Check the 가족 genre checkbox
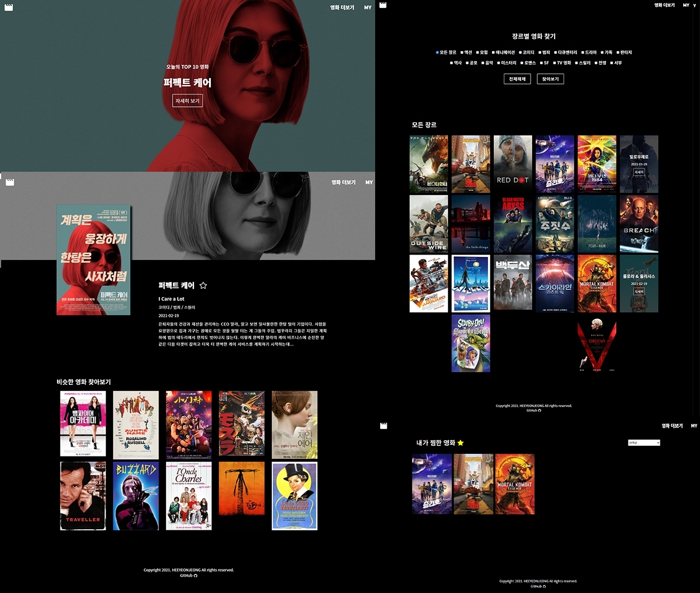 (x=602, y=53)
